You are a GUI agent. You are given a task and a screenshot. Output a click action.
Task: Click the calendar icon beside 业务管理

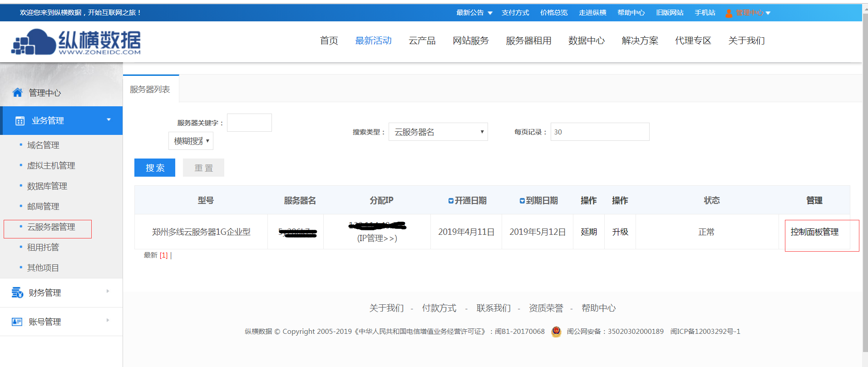point(20,121)
